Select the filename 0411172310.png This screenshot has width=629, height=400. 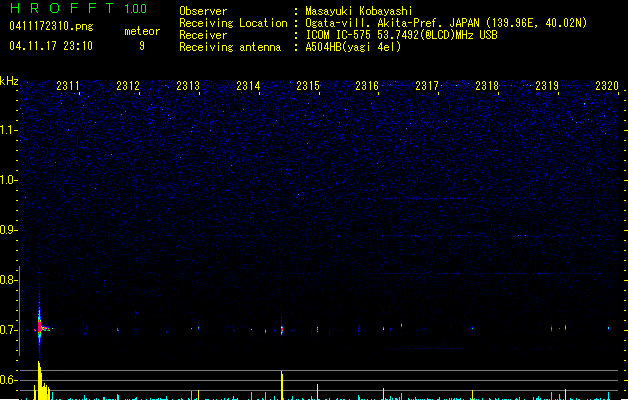coord(51,26)
